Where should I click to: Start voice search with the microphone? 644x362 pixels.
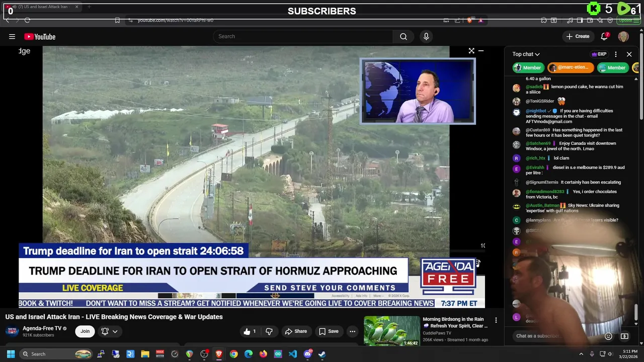[426, 36]
